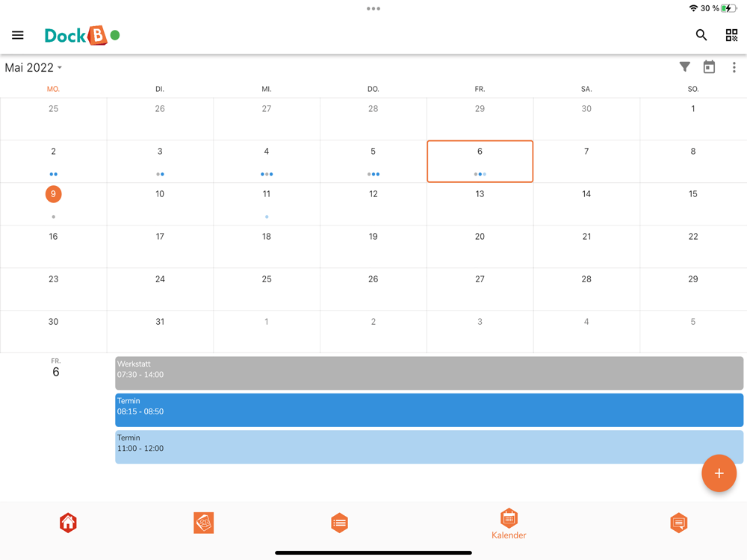The width and height of the screenshot is (747, 560).
Task: Open the three-dot overflow menu
Action: tap(734, 68)
